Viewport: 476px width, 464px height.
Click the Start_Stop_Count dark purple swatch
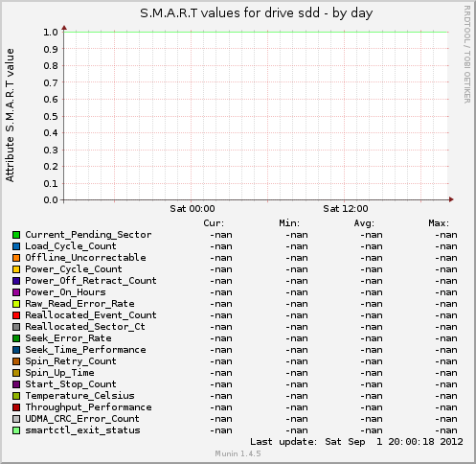(x=16, y=384)
